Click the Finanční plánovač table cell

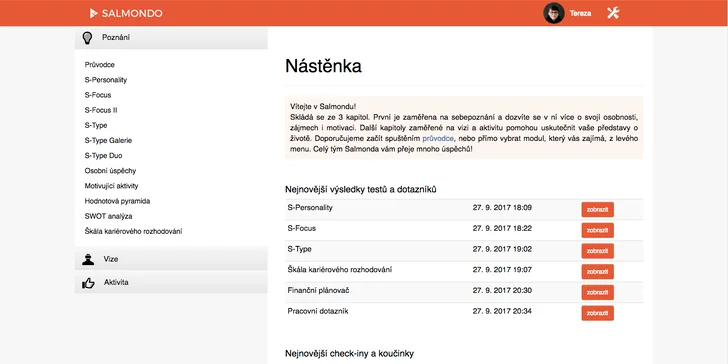(318, 291)
